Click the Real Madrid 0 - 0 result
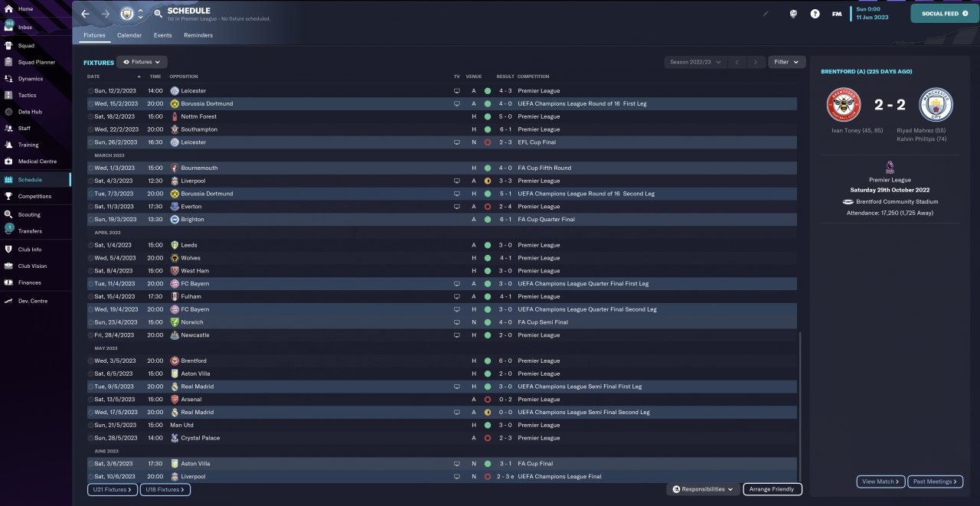The height and width of the screenshot is (506, 980). [x=505, y=413]
